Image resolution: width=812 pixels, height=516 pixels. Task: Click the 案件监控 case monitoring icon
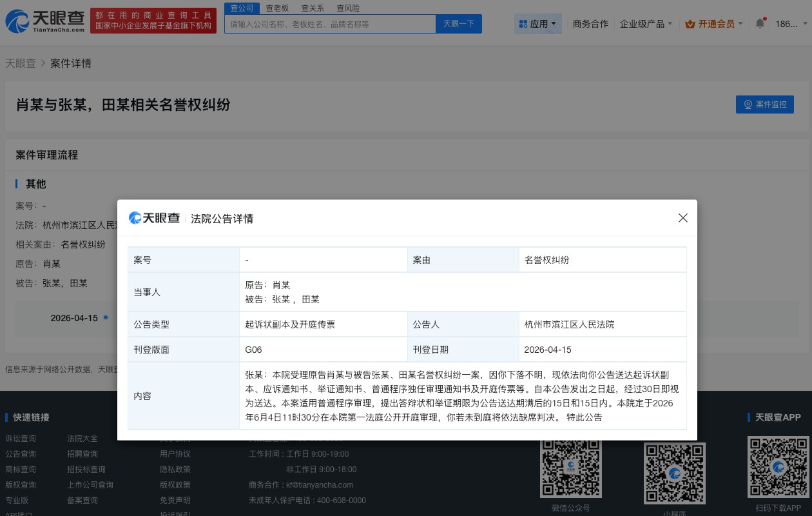tap(748, 104)
